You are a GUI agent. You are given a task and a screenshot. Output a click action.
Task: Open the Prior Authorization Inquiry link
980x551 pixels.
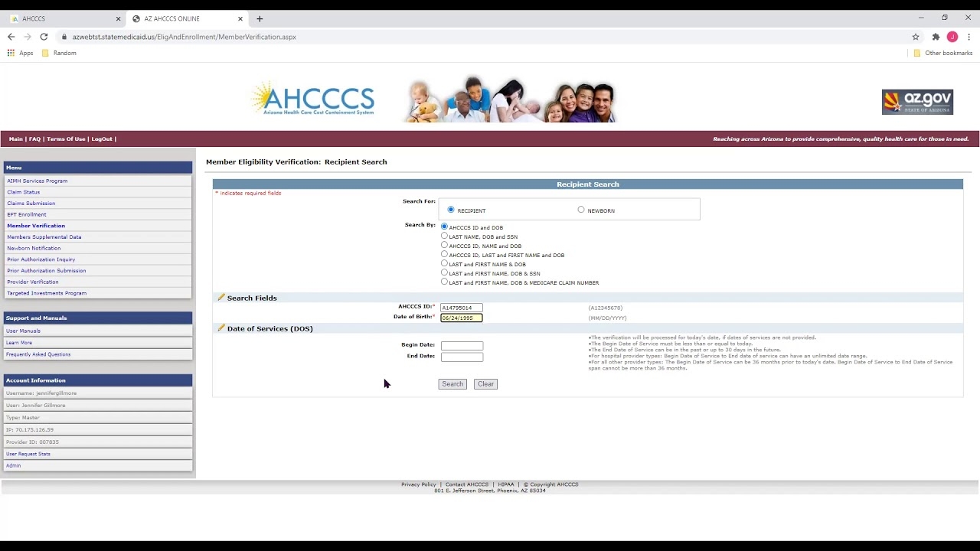coord(41,259)
